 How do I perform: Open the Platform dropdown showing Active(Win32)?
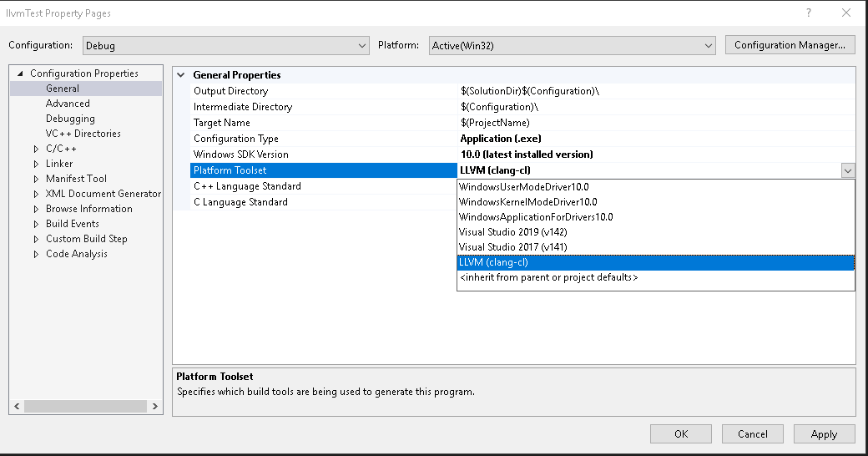572,45
